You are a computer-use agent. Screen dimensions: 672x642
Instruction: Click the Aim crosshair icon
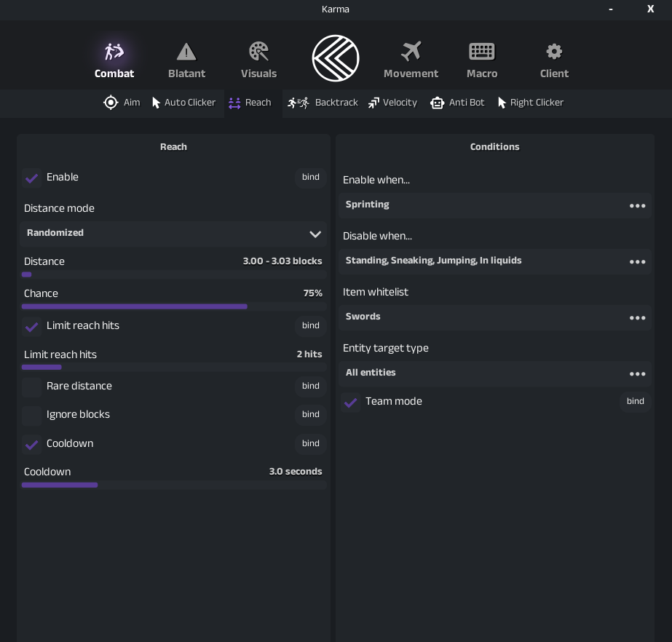tap(111, 103)
